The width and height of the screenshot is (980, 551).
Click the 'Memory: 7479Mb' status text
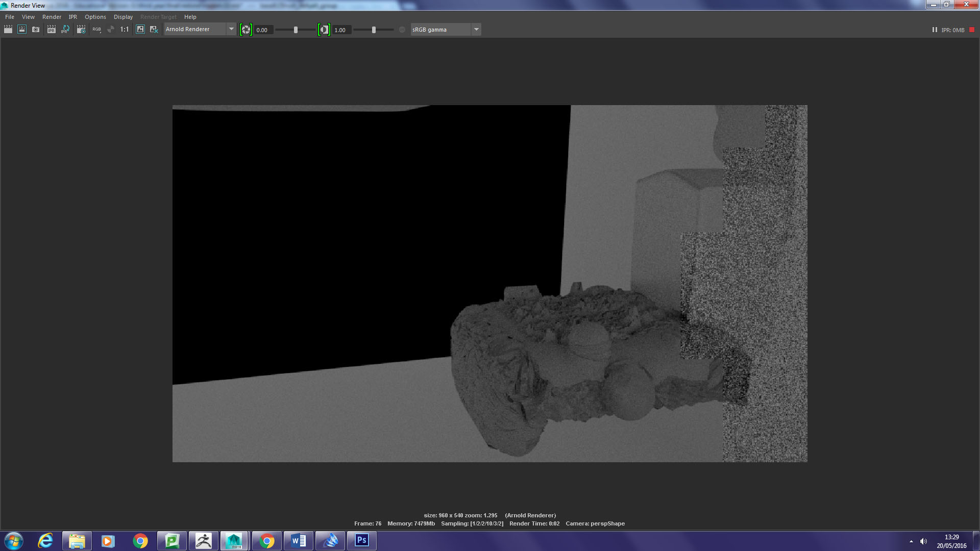(x=411, y=523)
